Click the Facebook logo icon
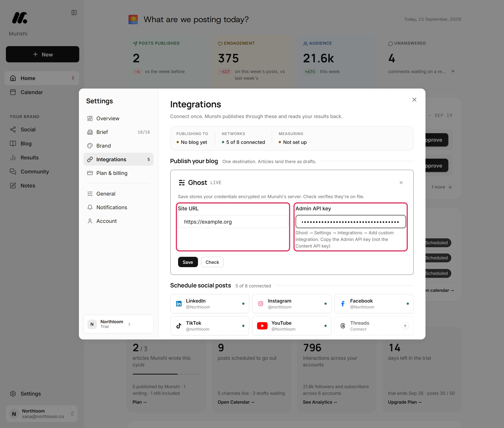 coord(343,304)
